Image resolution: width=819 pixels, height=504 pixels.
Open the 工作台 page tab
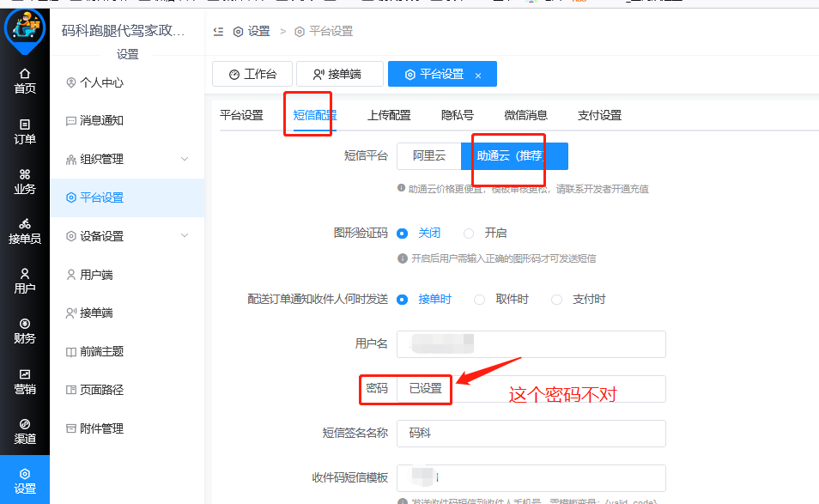tap(252, 74)
